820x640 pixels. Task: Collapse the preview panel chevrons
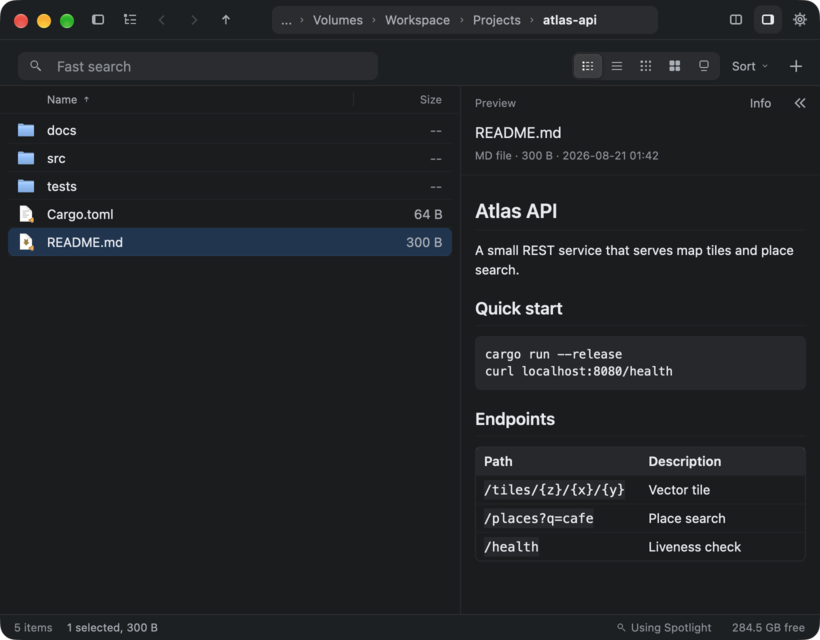click(800, 103)
